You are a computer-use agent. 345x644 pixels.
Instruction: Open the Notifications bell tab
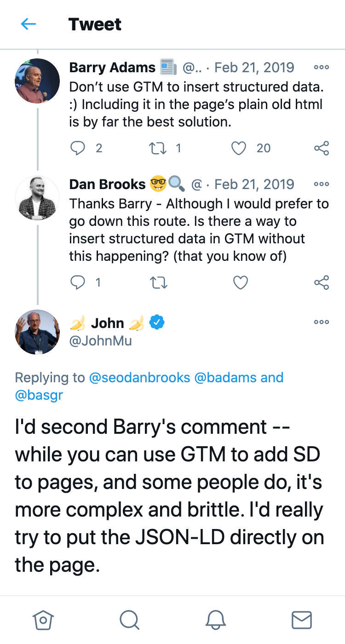click(215, 620)
